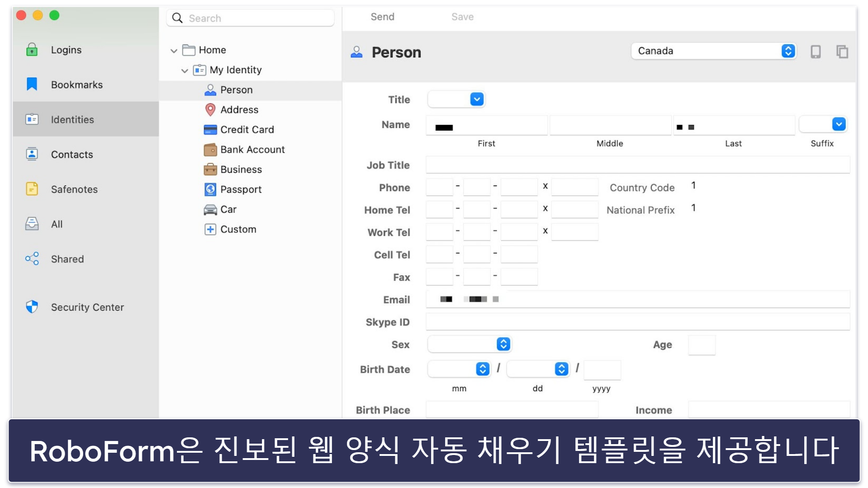The height and width of the screenshot is (488, 868).
Task: Click the Business briefcase icon
Action: point(210,170)
